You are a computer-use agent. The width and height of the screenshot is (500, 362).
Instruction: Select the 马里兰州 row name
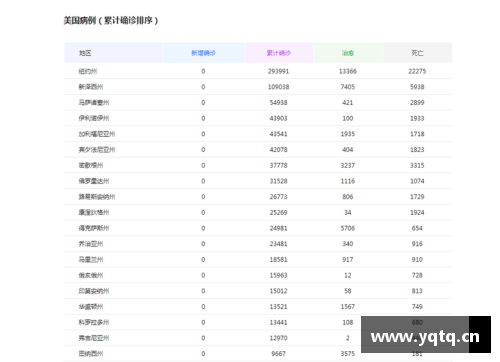(91, 259)
